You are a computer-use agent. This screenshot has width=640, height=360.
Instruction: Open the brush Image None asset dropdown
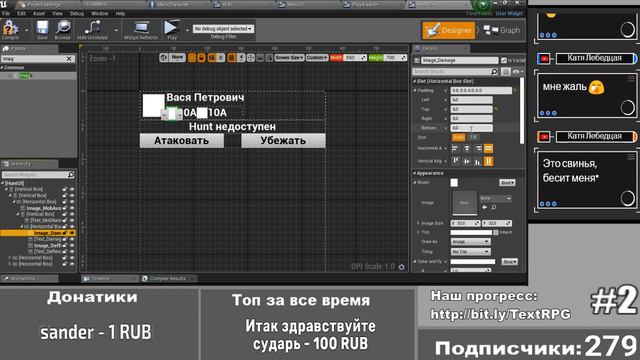(x=496, y=198)
